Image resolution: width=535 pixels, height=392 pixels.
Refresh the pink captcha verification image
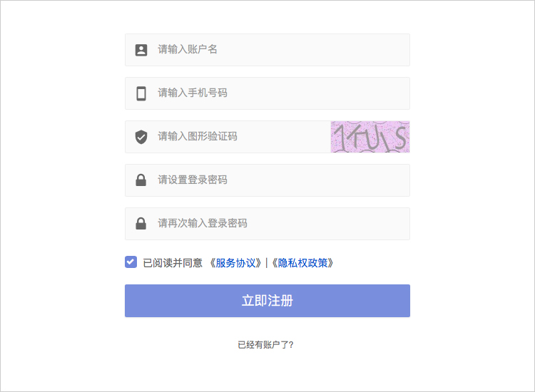pos(370,137)
